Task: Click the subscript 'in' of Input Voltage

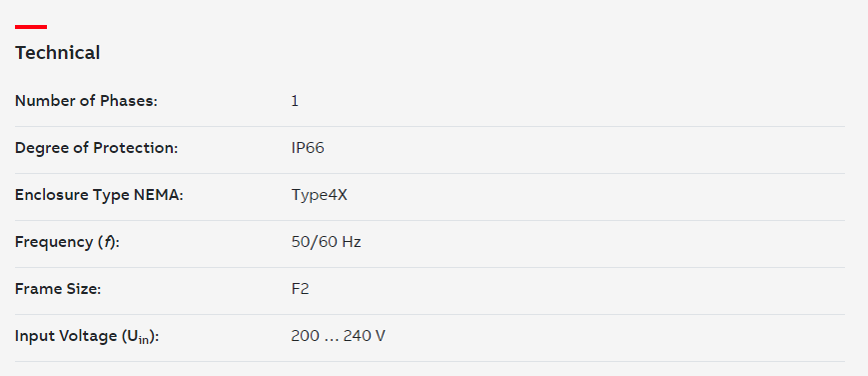Action: pyautogui.click(x=144, y=341)
